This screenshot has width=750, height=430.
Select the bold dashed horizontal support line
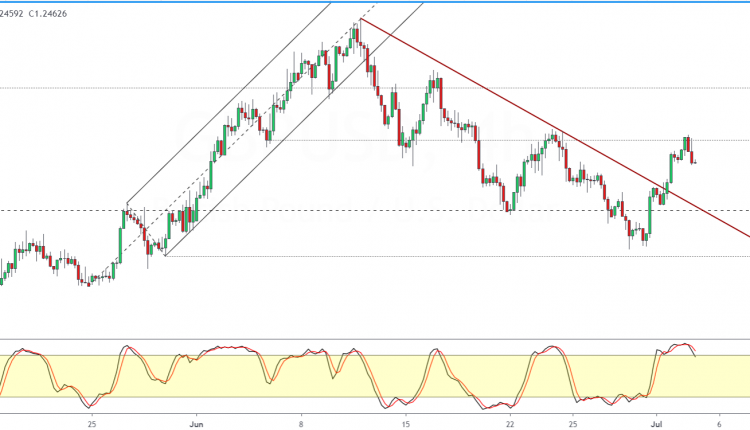click(375, 210)
